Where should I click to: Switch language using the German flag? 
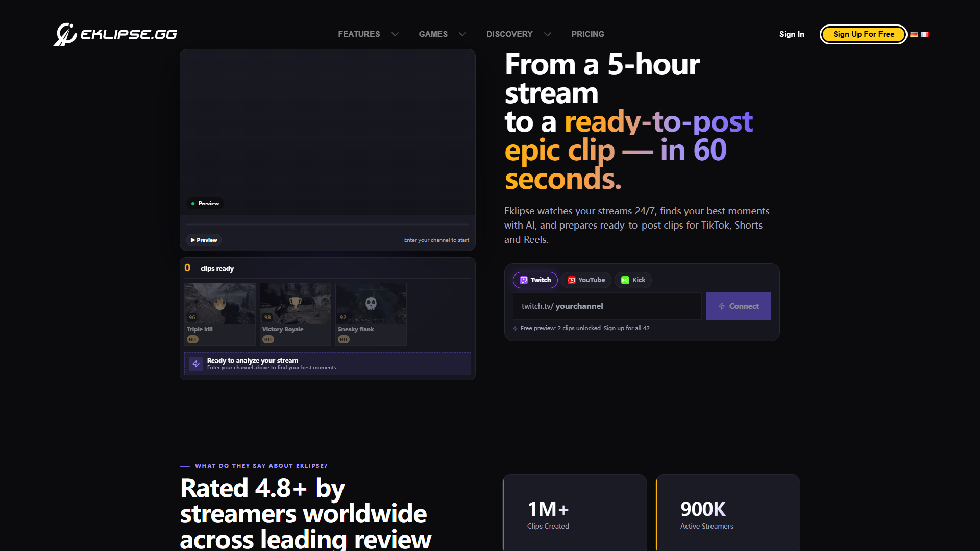pos(914,34)
